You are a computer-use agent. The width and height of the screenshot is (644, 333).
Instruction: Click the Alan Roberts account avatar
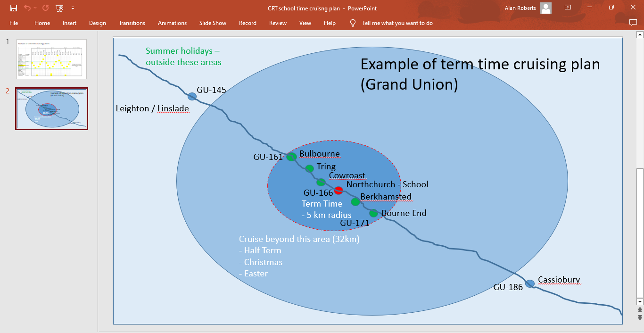[x=546, y=8]
